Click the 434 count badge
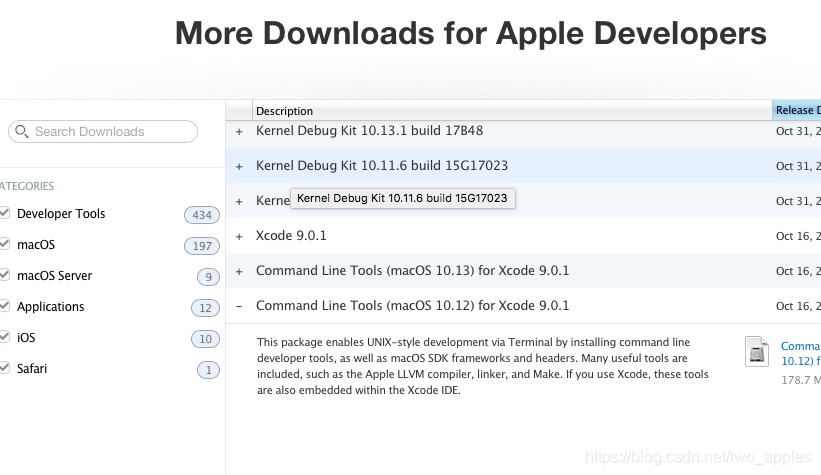The image size is (821, 475). click(202, 215)
